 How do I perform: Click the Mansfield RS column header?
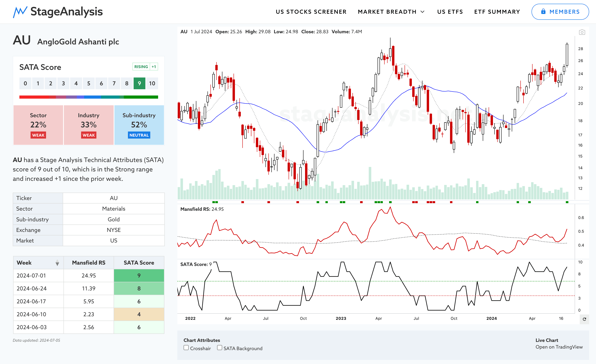[x=89, y=263]
